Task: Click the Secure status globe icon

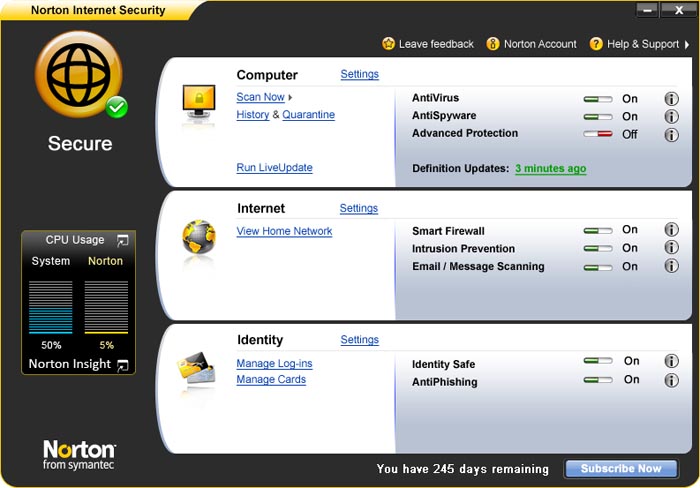Action: pos(78,76)
